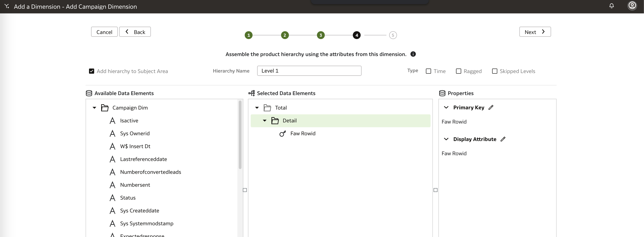The height and width of the screenshot is (237, 644).
Task: Click the Faw Rowid key icon
Action: [282, 134]
